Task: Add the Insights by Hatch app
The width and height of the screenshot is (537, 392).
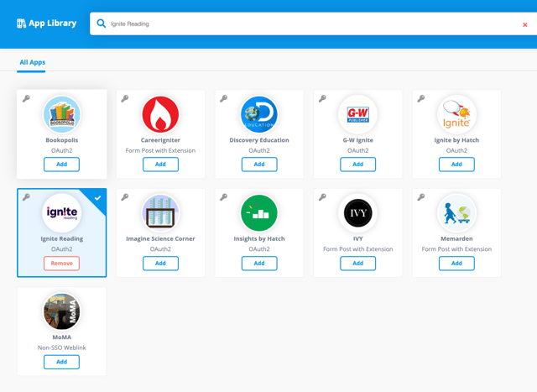Action: click(x=259, y=264)
